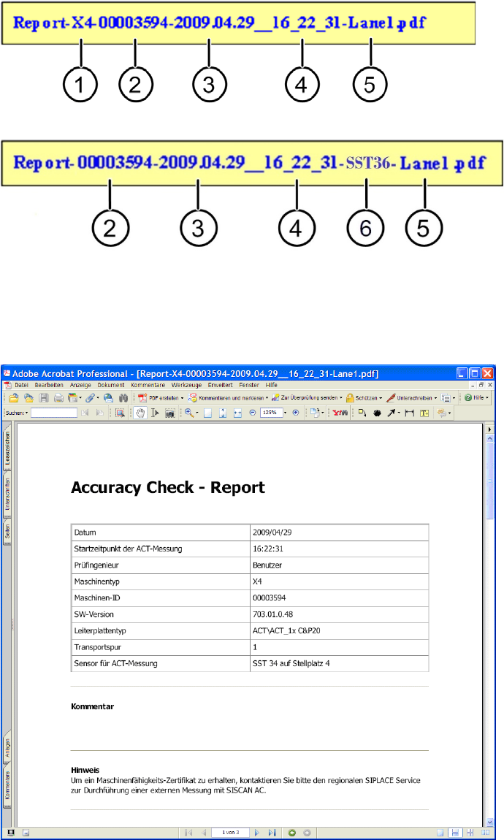Click the Fit Width icon
Screen dimensions: 504x840
coord(238,413)
